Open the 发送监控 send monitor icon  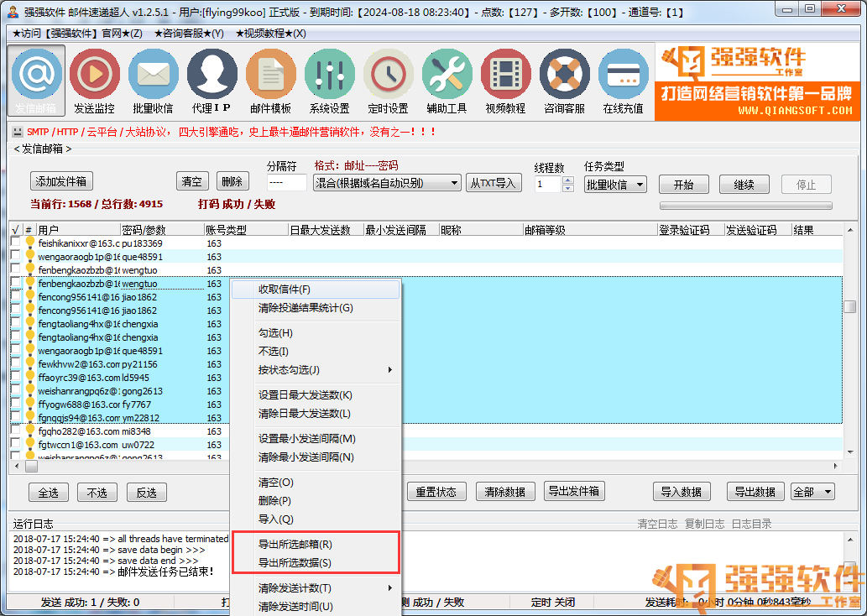click(x=95, y=81)
